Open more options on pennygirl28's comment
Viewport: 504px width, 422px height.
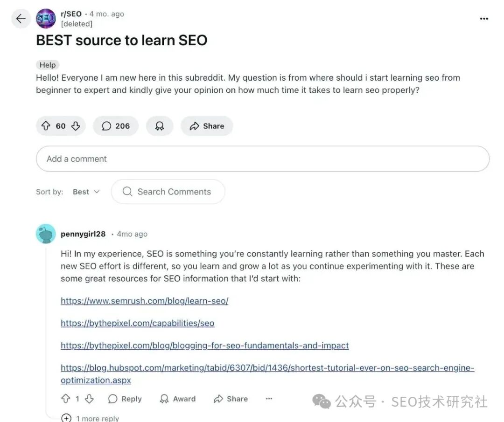[x=269, y=399]
